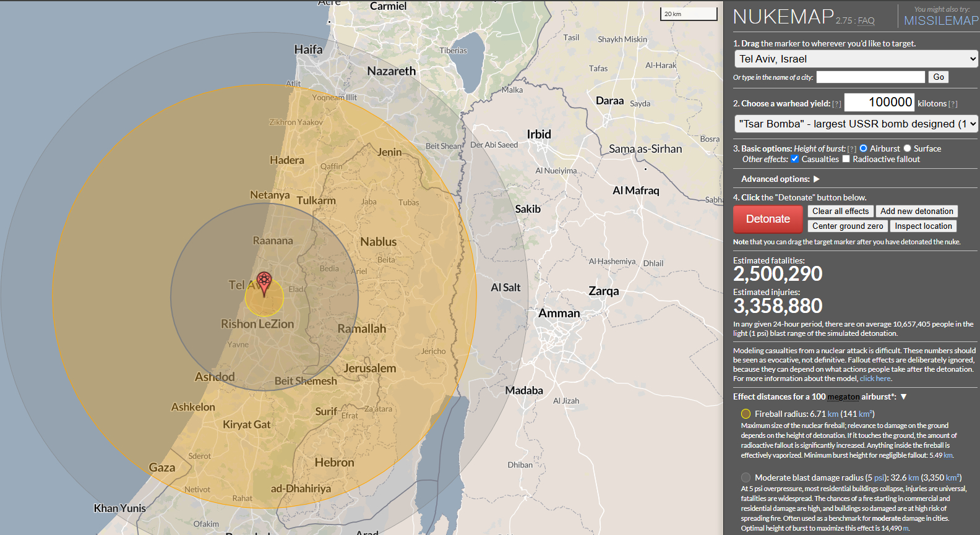Screen dimensions: 980x535
Task: Click the Jerusalem label on the map
Action: pyautogui.click(x=370, y=368)
